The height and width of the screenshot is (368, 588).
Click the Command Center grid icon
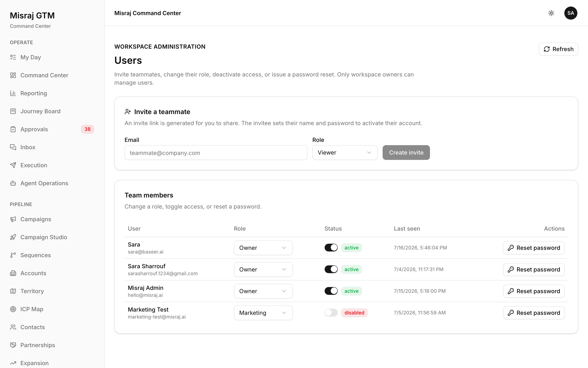13,75
